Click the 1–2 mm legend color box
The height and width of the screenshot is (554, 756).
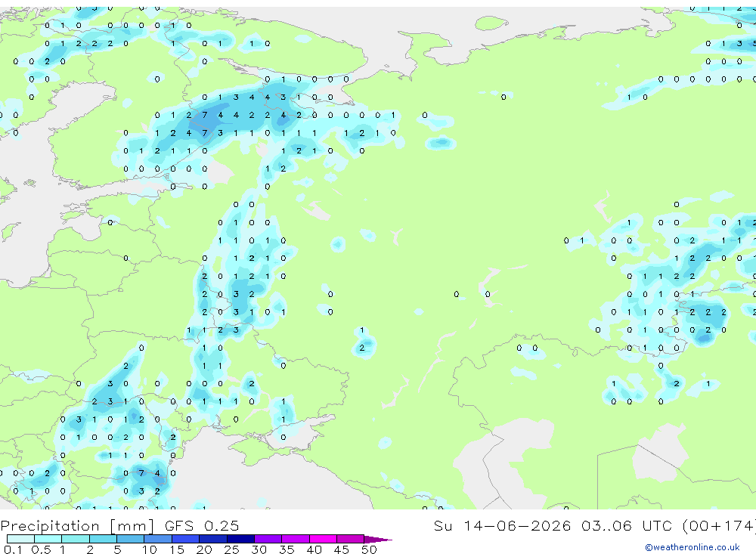click(76, 539)
